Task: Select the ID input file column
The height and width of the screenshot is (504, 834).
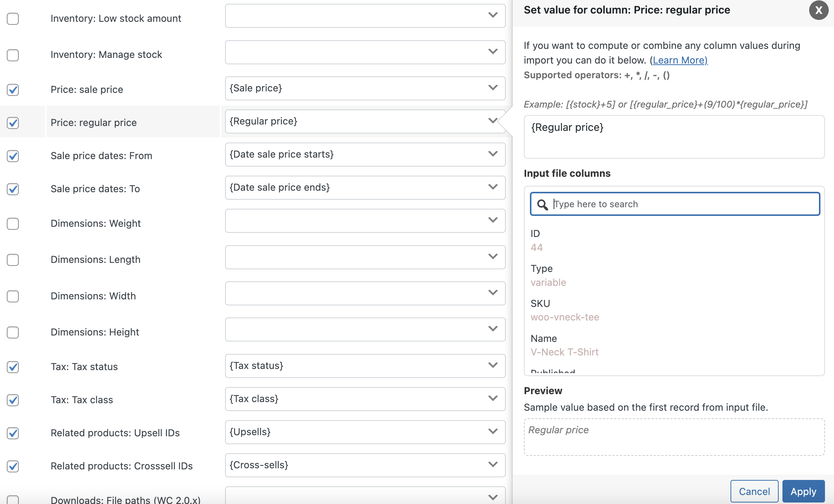Action: click(535, 234)
